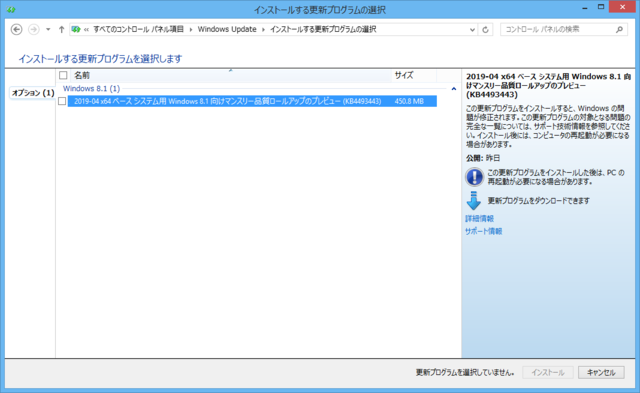Open the オプション (1) tab
640x393 pixels.
click(32, 93)
